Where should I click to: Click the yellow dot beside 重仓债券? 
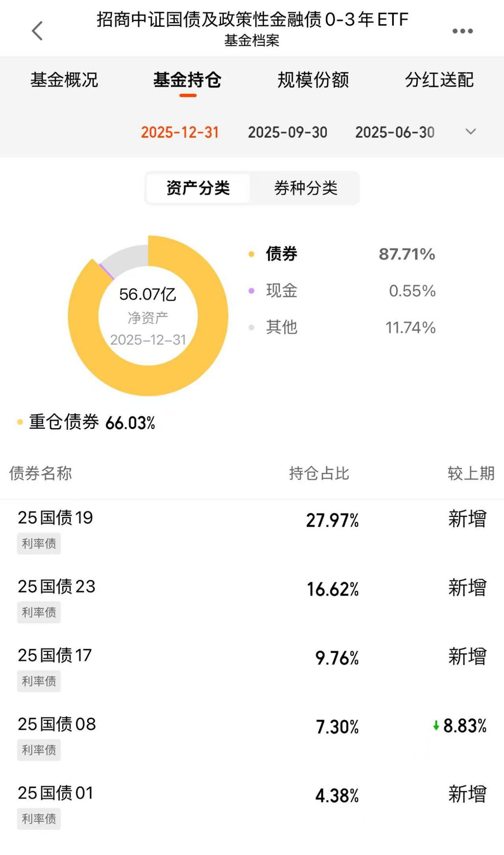pos(20,422)
